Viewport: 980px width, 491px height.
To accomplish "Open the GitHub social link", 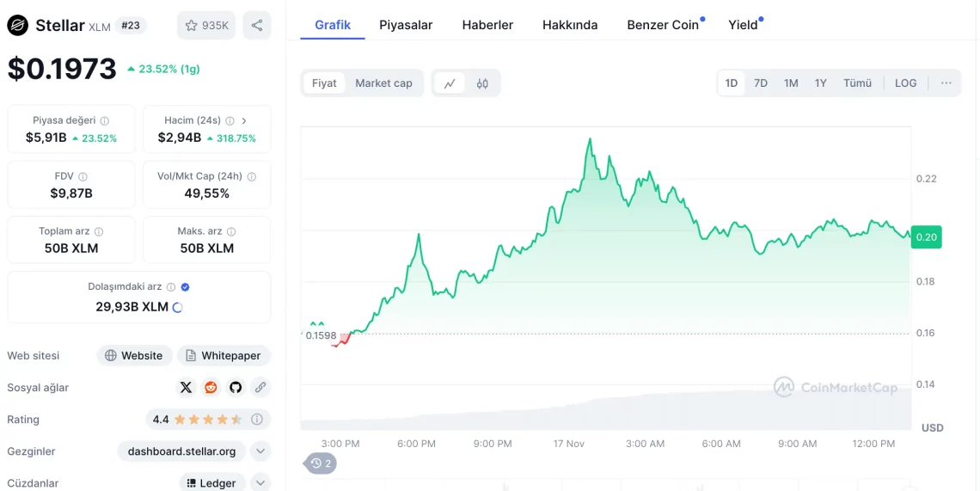I will coord(236,387).
